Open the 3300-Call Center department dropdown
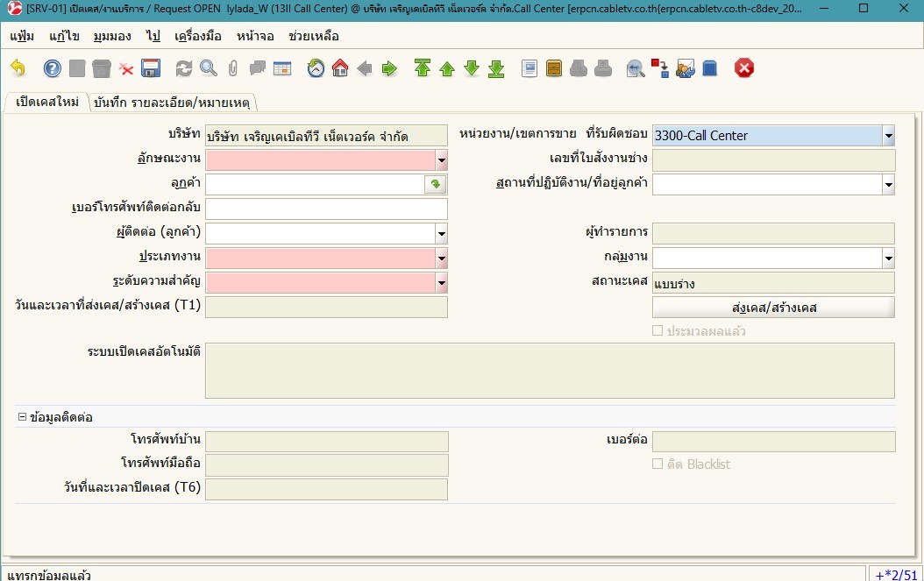 [888, 136]
